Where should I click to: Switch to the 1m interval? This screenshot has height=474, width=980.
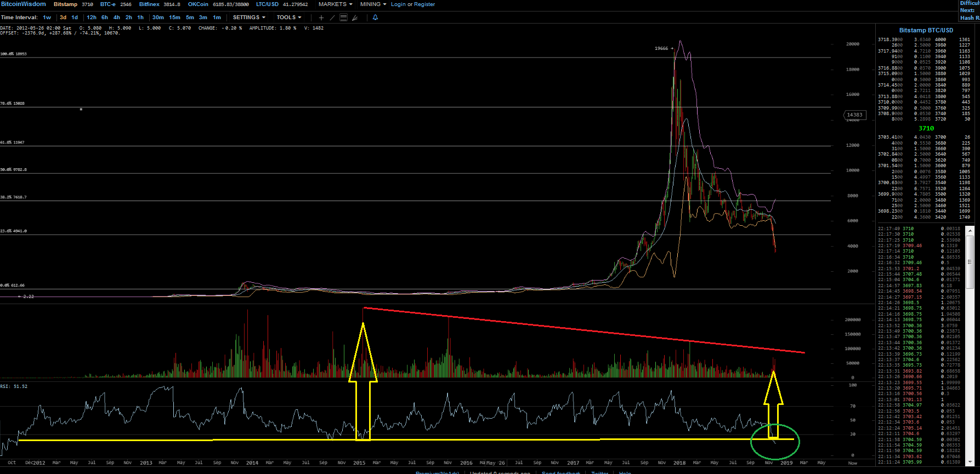tap(217, 18)
